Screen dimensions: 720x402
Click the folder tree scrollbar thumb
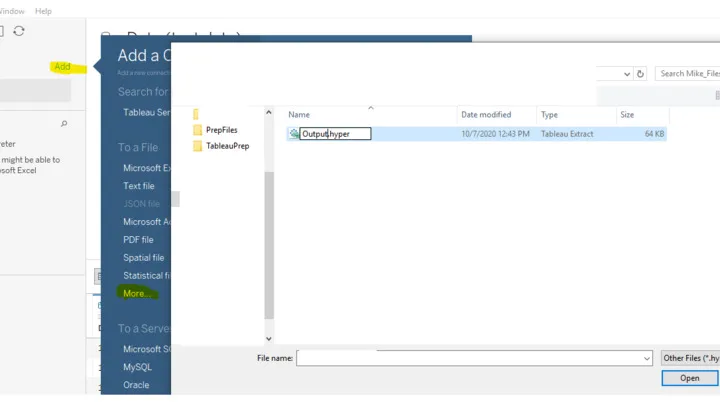(x=269, y=245)
